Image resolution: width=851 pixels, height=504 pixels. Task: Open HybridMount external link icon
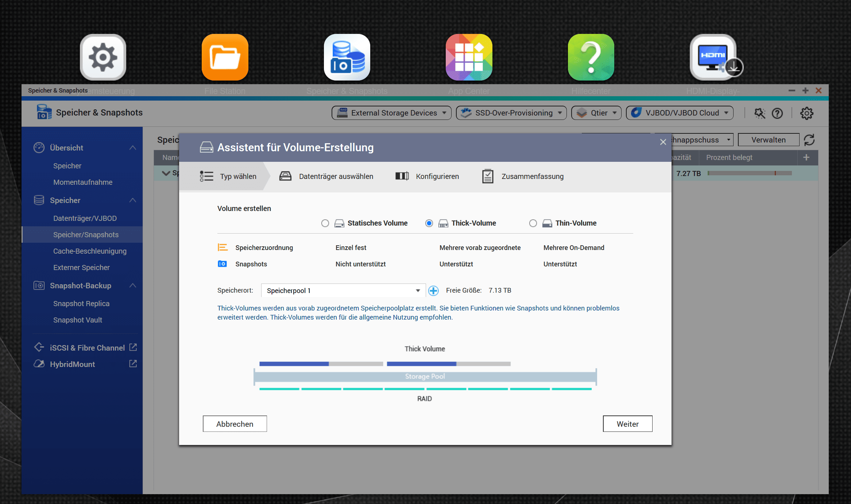(133, 364)
